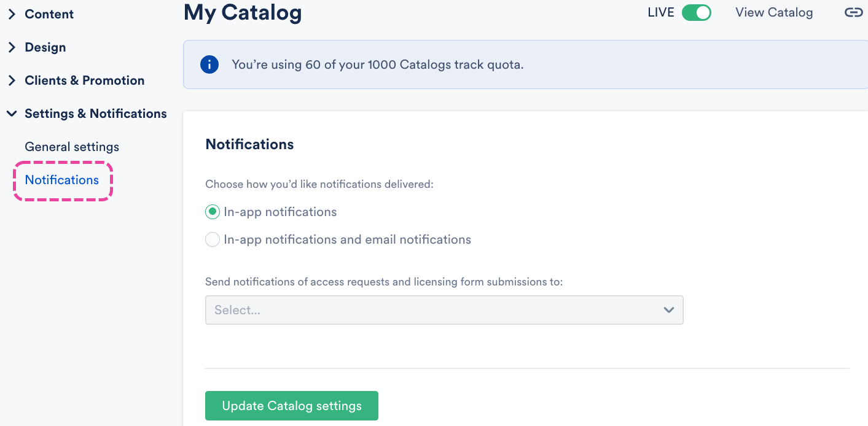Toggle the LIVE catalog switch off
This screenshot has width=868, height=426.
pyautogui.click(x=696, y=13)
